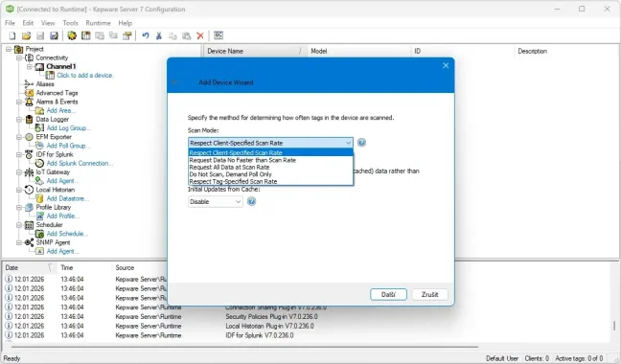The width and height of the screenshot is (621, 364).
Task: Click the 'Click to add a device' link
Action: click(85, 75)
